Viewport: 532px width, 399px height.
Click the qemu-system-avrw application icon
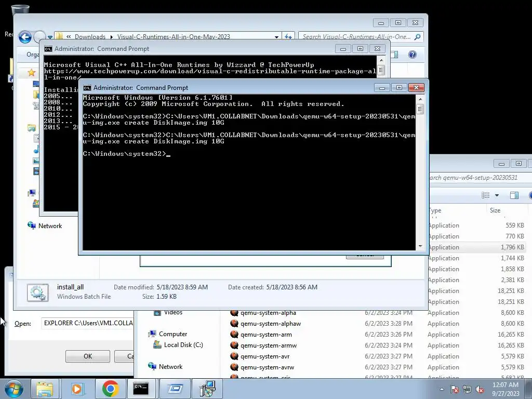234,367
